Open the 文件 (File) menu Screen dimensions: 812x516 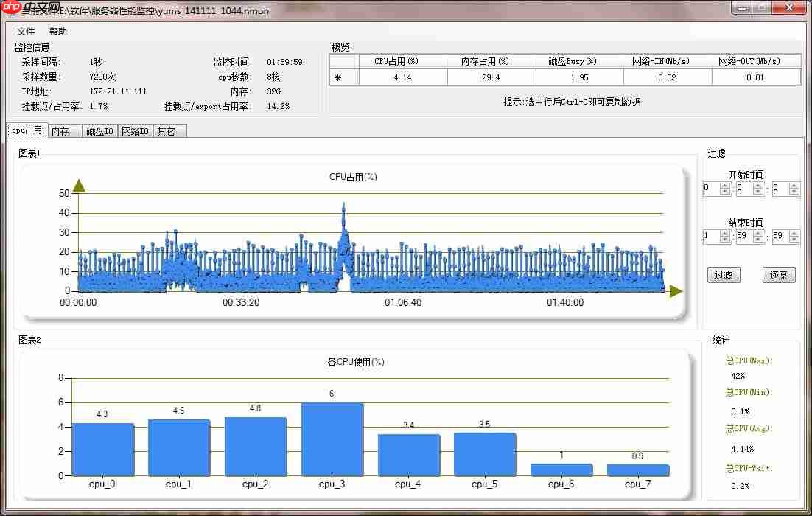click(26, 31)
